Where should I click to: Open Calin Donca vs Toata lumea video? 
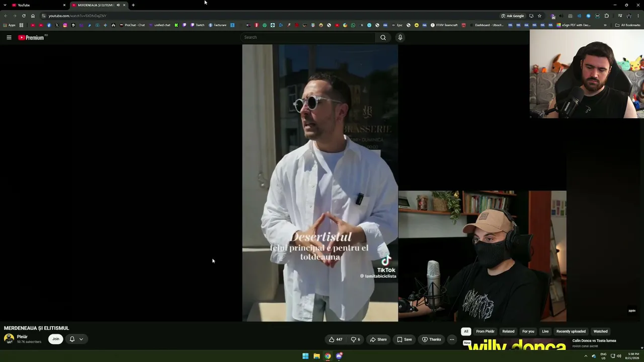point(594,341)
